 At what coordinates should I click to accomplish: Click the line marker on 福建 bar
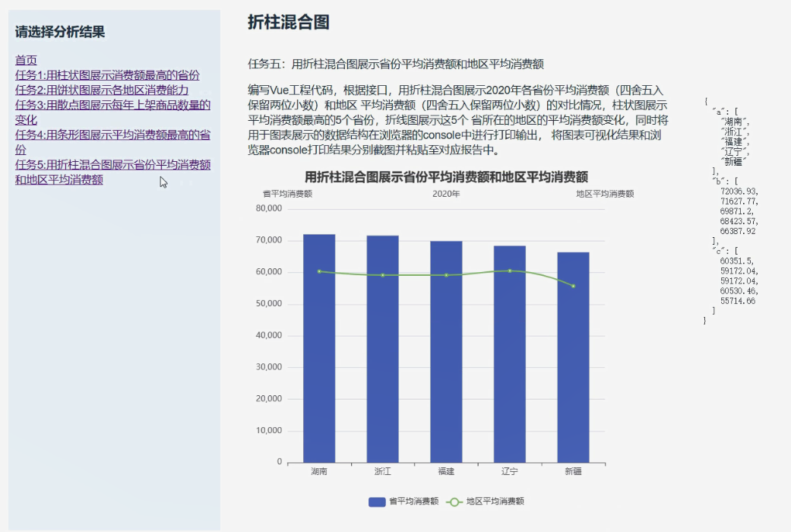(446, 275)
